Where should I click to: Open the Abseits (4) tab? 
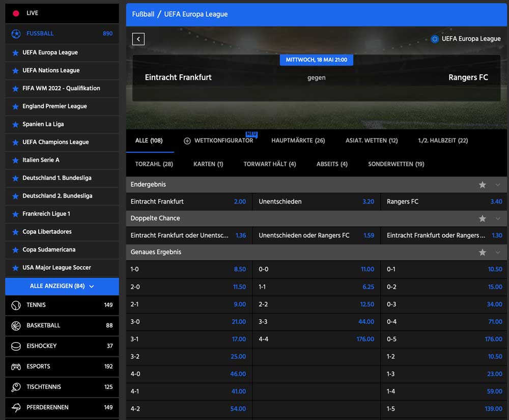(x=332, y=164)
